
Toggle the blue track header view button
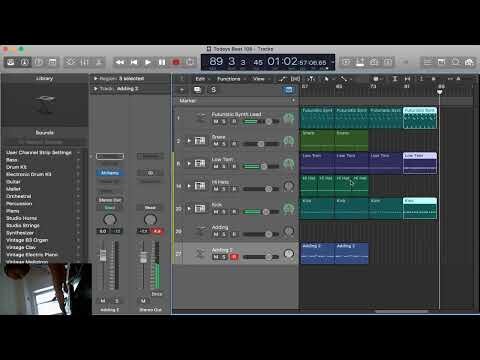[x=289, y=90]
